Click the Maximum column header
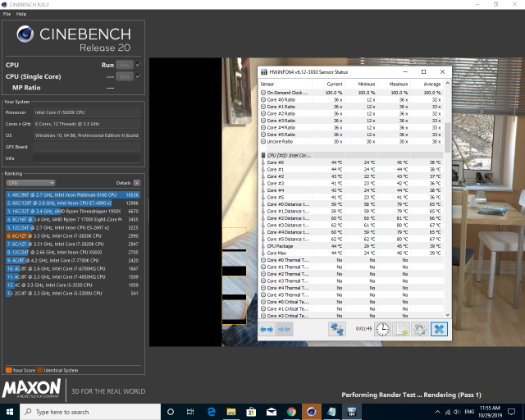This screenshot has width=525, height=420. click(x=394, y=84)
